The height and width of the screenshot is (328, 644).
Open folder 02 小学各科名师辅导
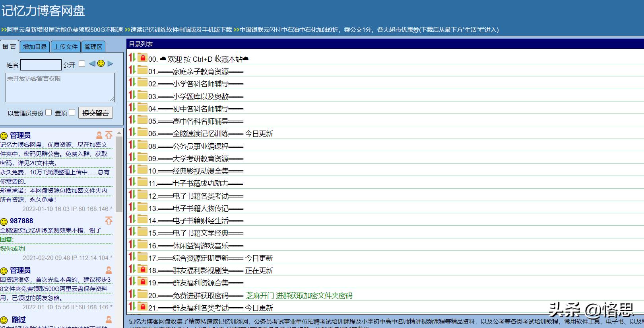coord(196,84)
